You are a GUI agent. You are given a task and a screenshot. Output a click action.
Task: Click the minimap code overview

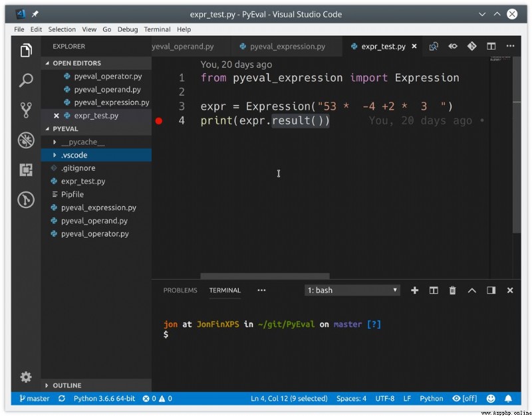click(x=501, y=59)
